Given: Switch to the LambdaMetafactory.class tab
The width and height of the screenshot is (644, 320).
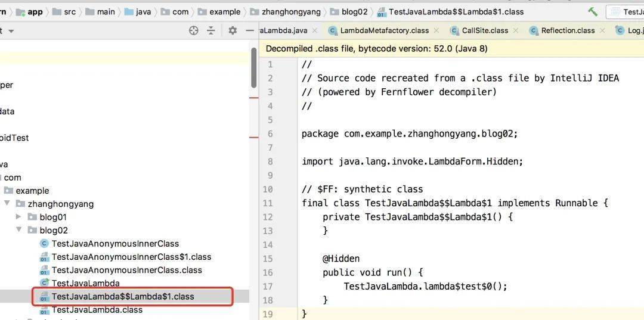Looking at the screenshot, I should (384, 30).
